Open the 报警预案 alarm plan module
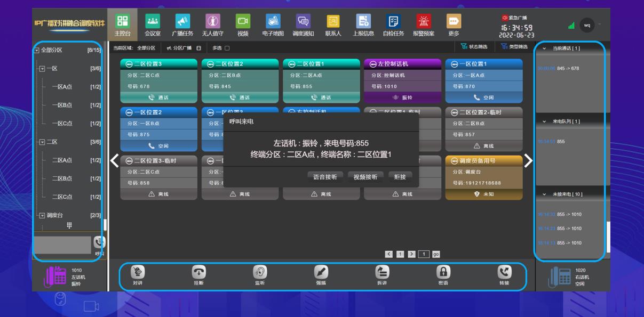The image size is (644, 317). click(424, 25)
